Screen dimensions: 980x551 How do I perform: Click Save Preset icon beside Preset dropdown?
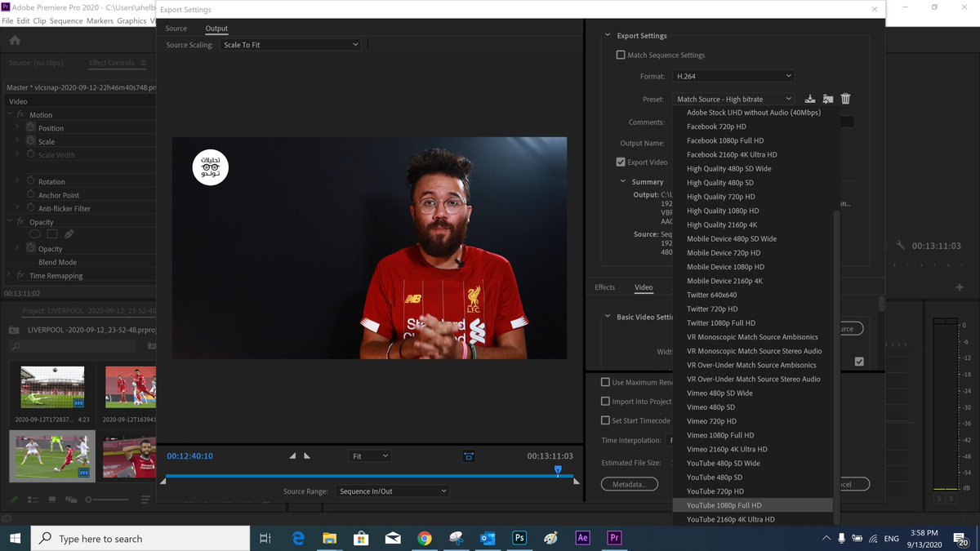click(x=810, y=99)
